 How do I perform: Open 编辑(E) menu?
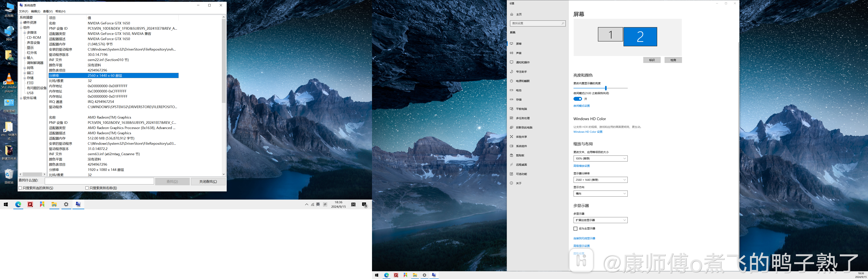pos(35,11)
